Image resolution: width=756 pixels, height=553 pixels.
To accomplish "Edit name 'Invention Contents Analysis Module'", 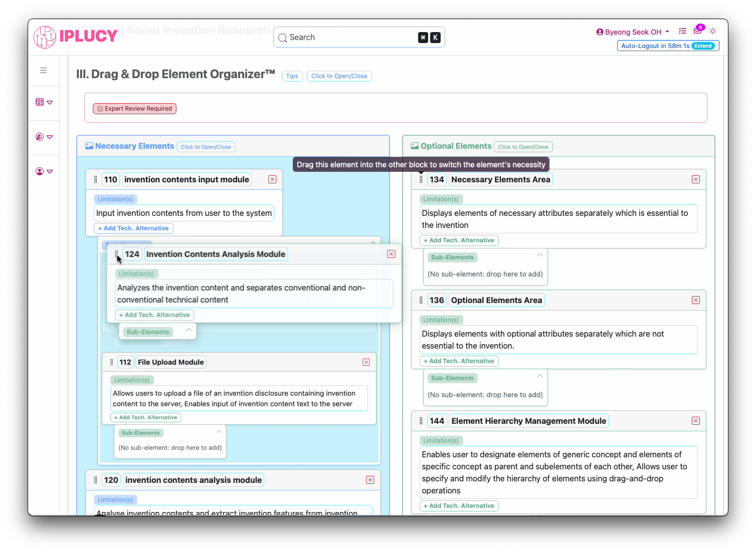I will (216, 254).
